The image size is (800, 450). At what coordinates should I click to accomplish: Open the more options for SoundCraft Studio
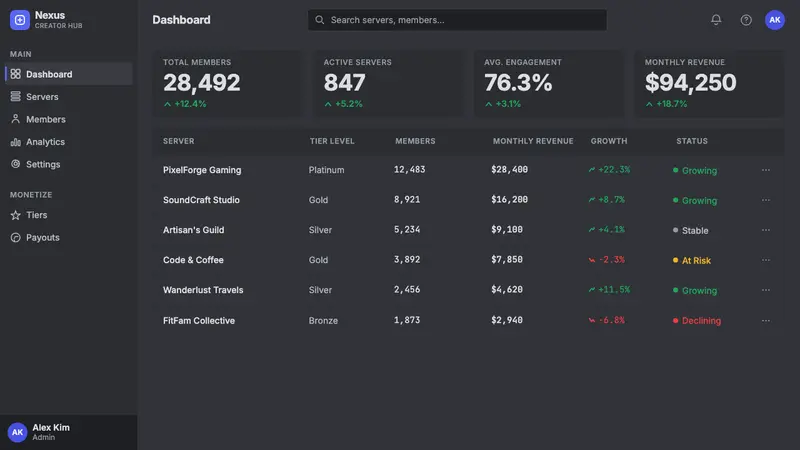pos(766,200)
